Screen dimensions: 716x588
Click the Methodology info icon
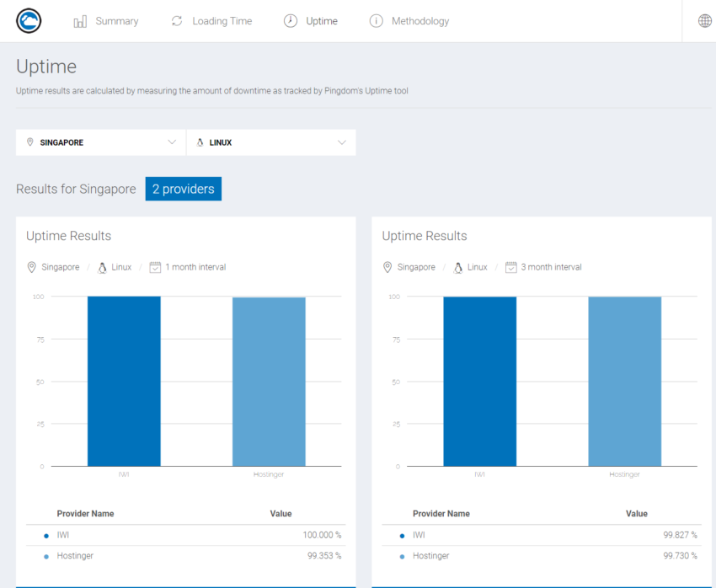pos(377,21)
